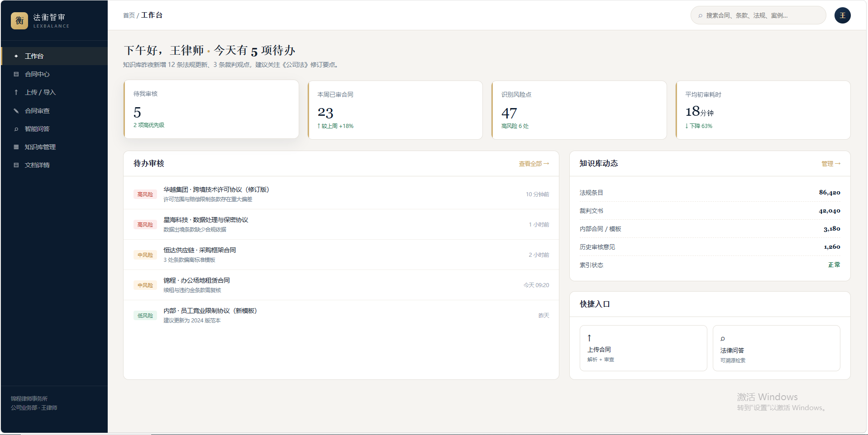Click ↑ 较上周 +18% trend text
This screenshot has height=435, width=868.
pyautogui.click(x=335, y=126)
